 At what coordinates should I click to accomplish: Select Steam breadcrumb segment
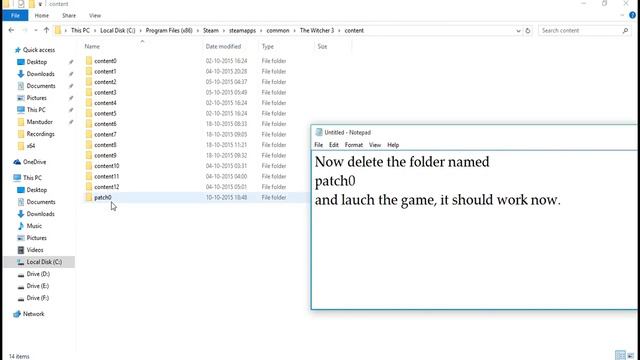(211, 31)
